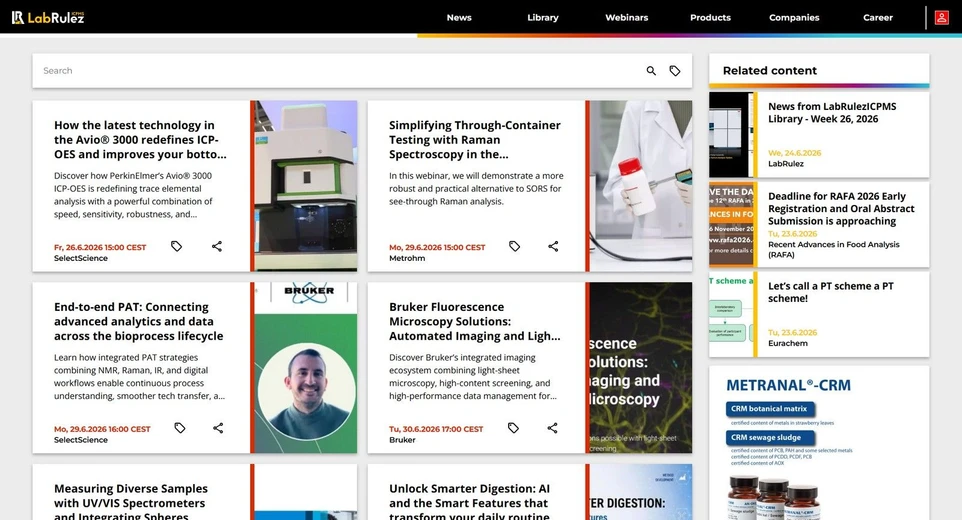This screenshot has height=520, width=962.
Task: Open the Companies menu
Action: tap(794, 17)
